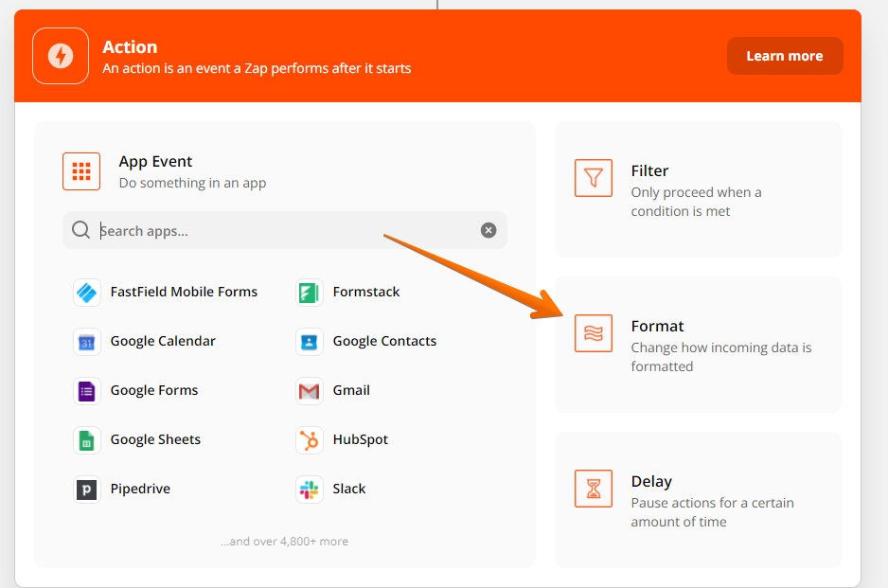
Task: Choose the HubSpot label
Action: click(x=360, y=439)
